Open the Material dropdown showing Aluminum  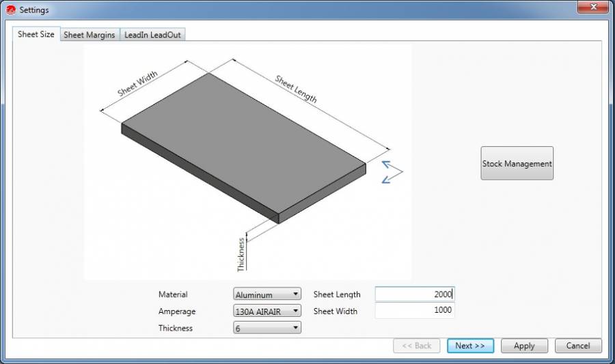click(x=266, y=294)
